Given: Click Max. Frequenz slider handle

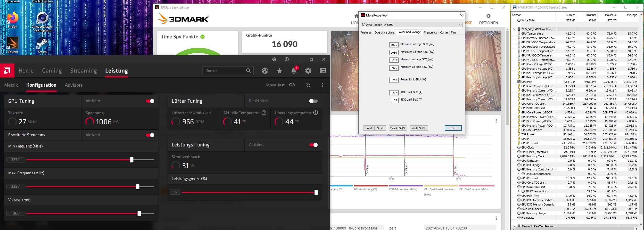Looking at the screenshot, I should point(138,187).
